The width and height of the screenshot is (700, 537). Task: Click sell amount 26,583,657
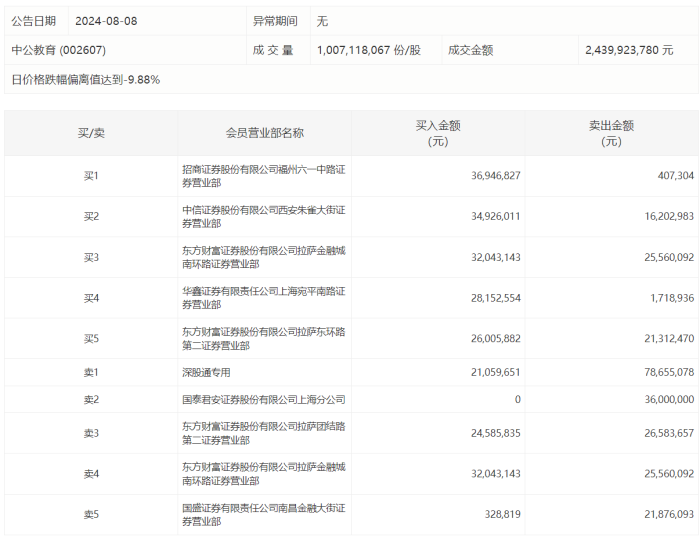(x=669, y=433)
